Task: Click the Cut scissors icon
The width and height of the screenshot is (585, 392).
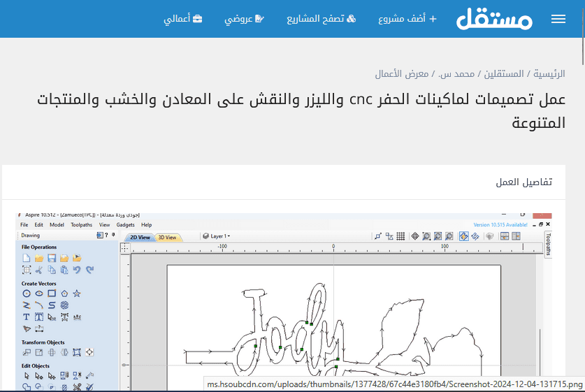Action: click(39, 270)
